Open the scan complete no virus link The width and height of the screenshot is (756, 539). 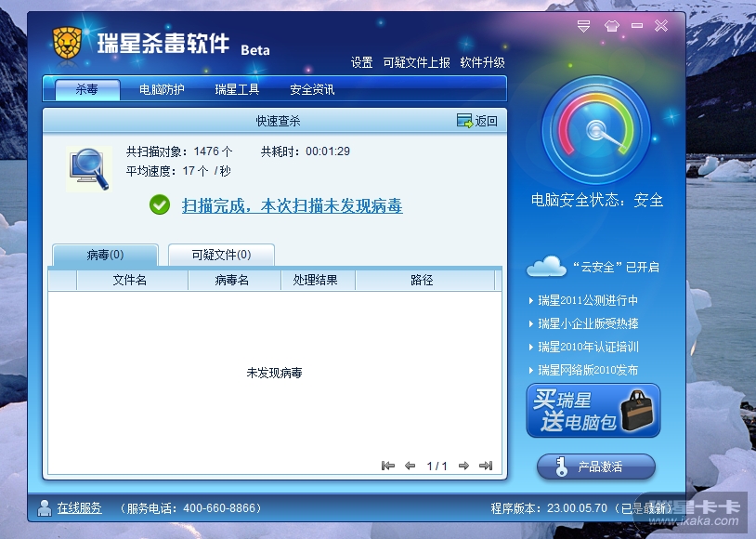[x=293, y=205]
